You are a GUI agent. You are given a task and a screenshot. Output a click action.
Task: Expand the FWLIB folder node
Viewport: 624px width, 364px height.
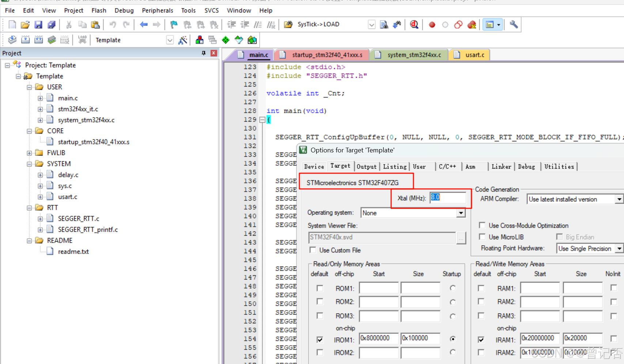(29, 153)
